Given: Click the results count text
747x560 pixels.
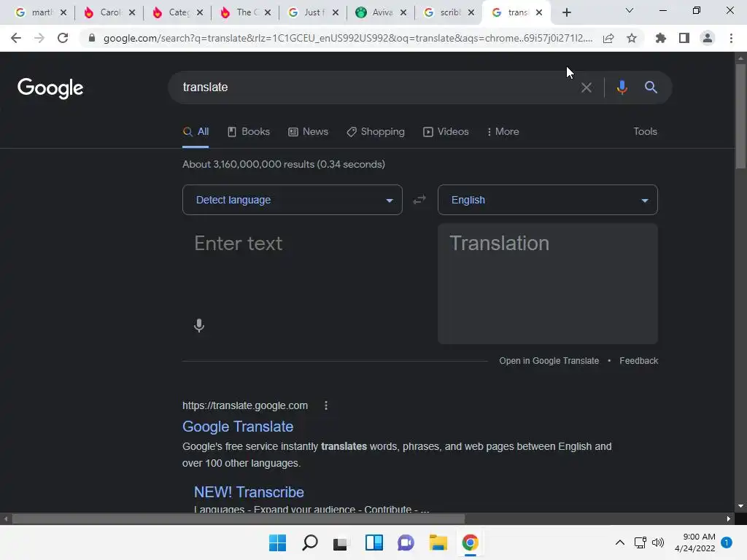Looking at the screenshot, I should click(284, 164).
